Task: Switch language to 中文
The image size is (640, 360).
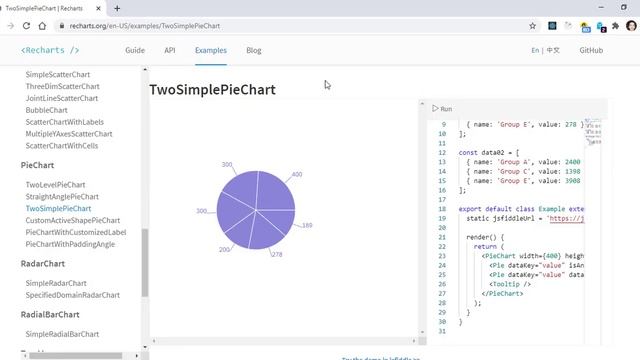Action: (553, 50)
